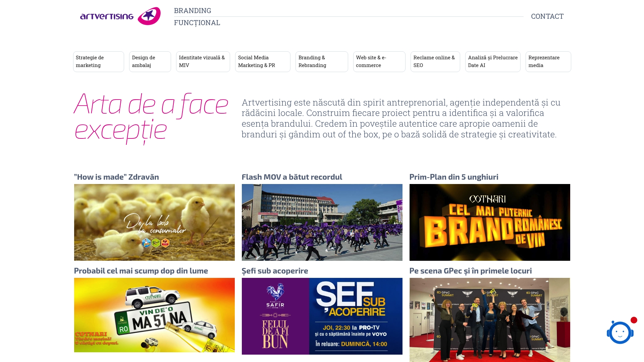Go to the CONTACT page
The width and height of the screenshot is (644, 362).
coord(547,16)
